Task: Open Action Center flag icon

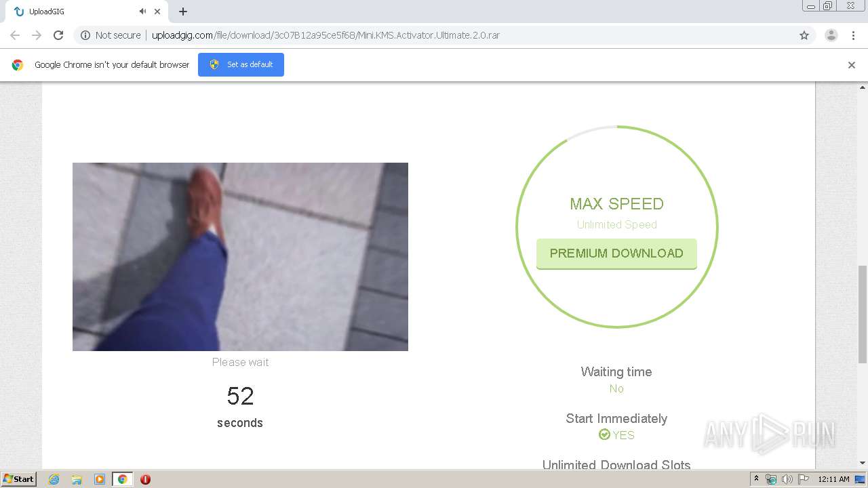Action: coord(804,479)
